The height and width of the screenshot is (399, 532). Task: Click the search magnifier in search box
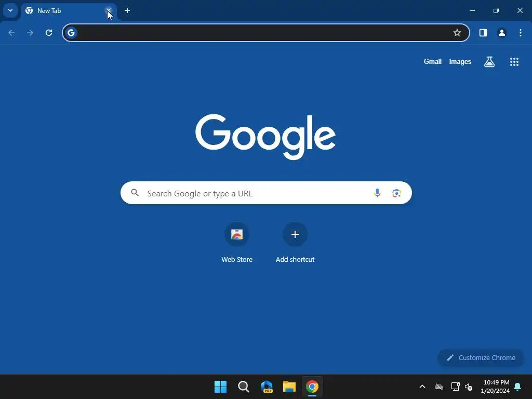[135, 193]
